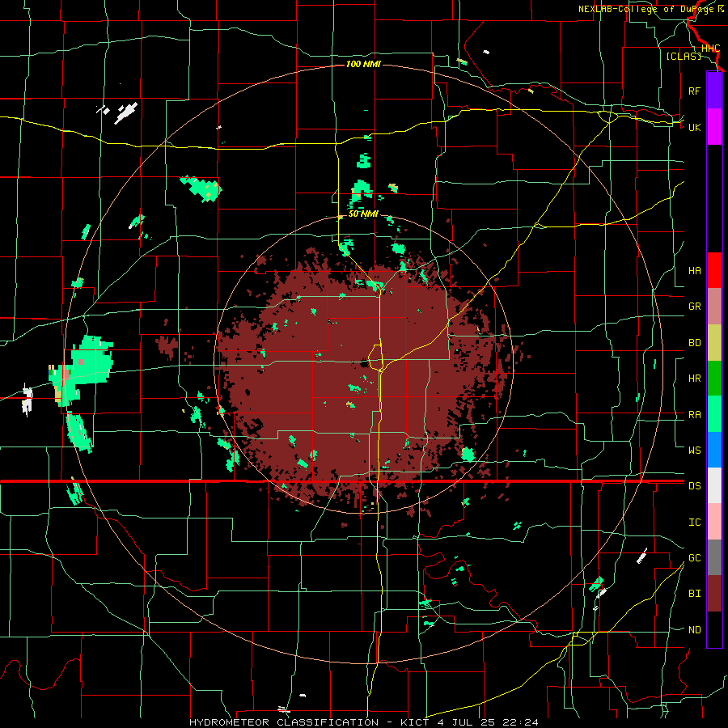Select the BD yellow legend block
Image resolution: width=728 pixels, height=728 pixels.
tap(714, 343)
